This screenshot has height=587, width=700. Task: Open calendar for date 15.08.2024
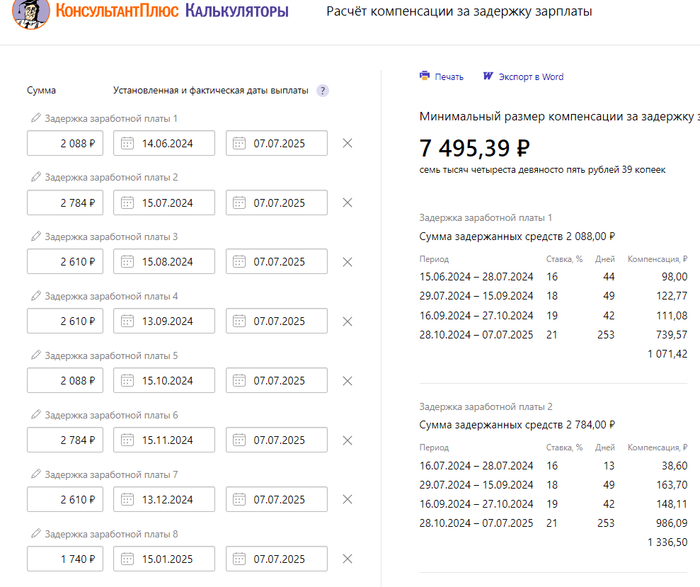pyautogui.click(x=127, y=262)
